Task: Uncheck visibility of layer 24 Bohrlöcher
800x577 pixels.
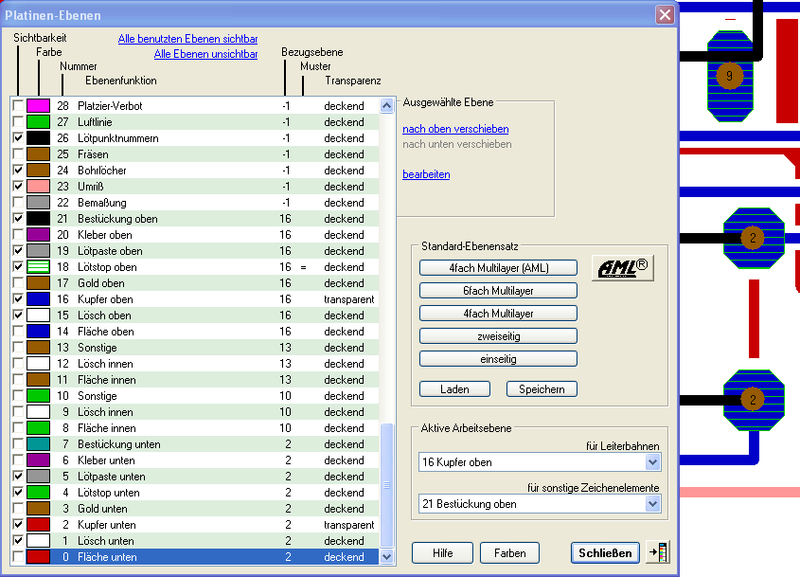Action: [18, 170]
